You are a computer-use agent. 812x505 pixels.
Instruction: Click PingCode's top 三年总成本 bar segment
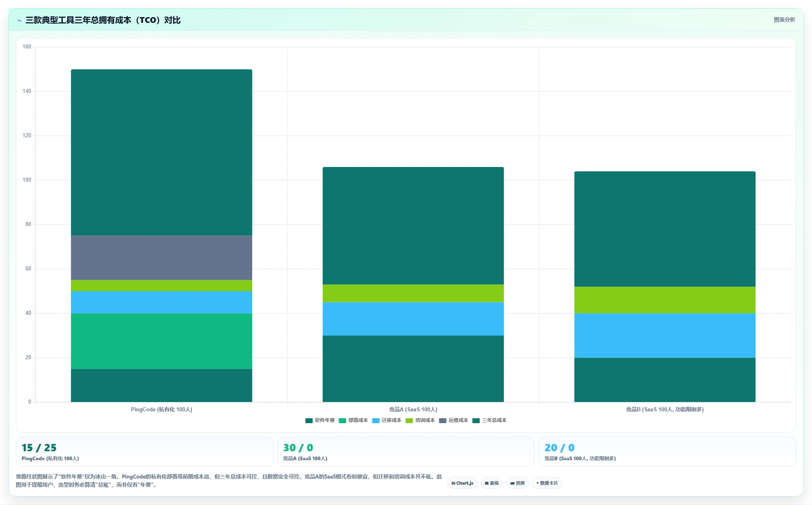tap(161, 152)
